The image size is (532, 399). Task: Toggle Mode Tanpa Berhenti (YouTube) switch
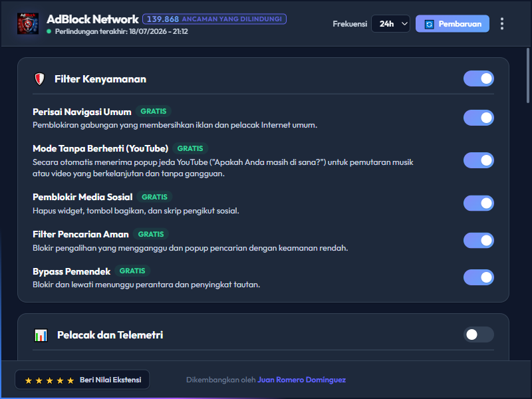pyautogui.click(x=478, y=160)
